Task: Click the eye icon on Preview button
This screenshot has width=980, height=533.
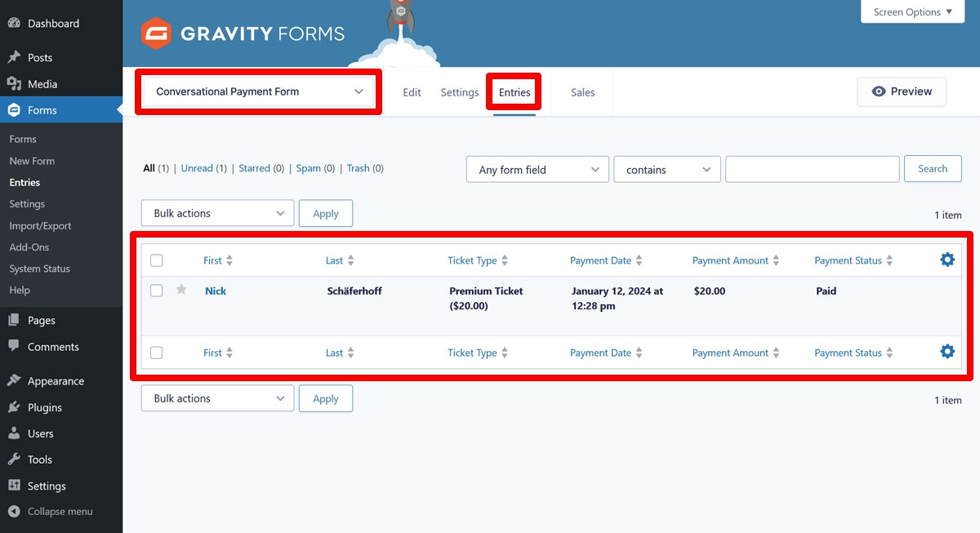Action: point(879,91)
